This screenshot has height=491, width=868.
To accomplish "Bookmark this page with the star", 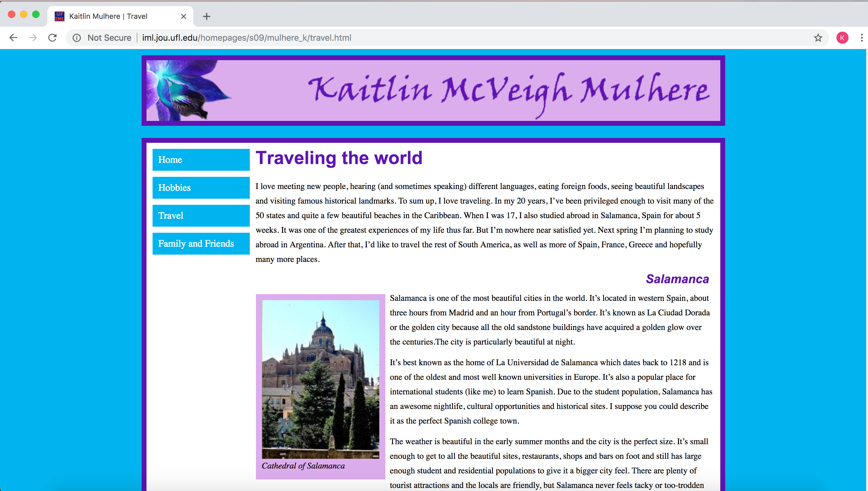I will click(818, 38).
